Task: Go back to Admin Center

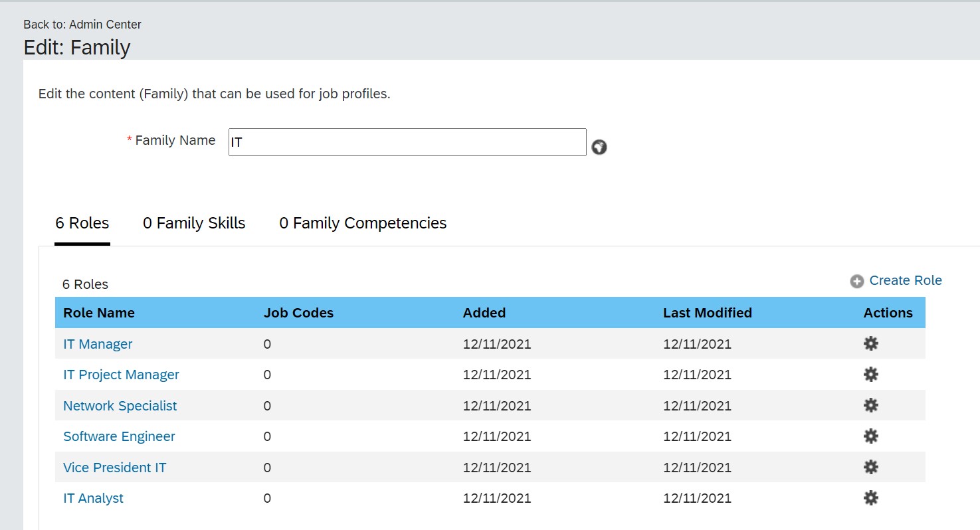Action: (x=105, y=25)
